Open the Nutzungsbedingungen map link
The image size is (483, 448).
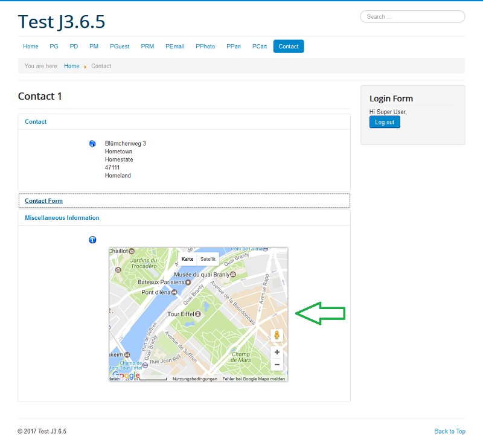pyautogui.click(x=194, y=379)
